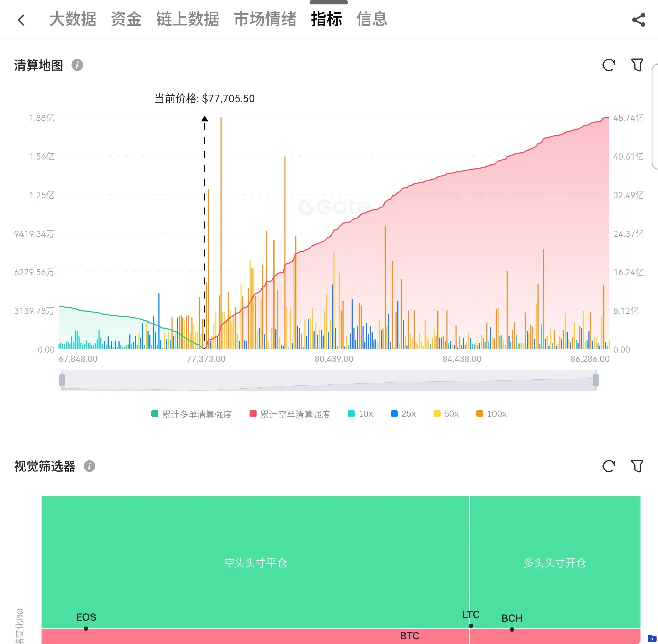Screen dimensions: 658x644
Task: Refresh the 清算地图 chart
Action: point(608,65)
